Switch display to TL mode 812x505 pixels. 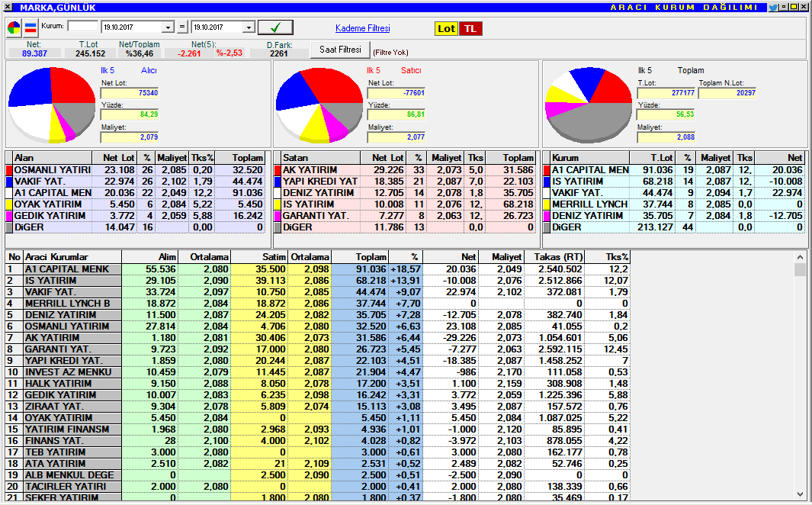pyautogui.click(x=470, y=28)
